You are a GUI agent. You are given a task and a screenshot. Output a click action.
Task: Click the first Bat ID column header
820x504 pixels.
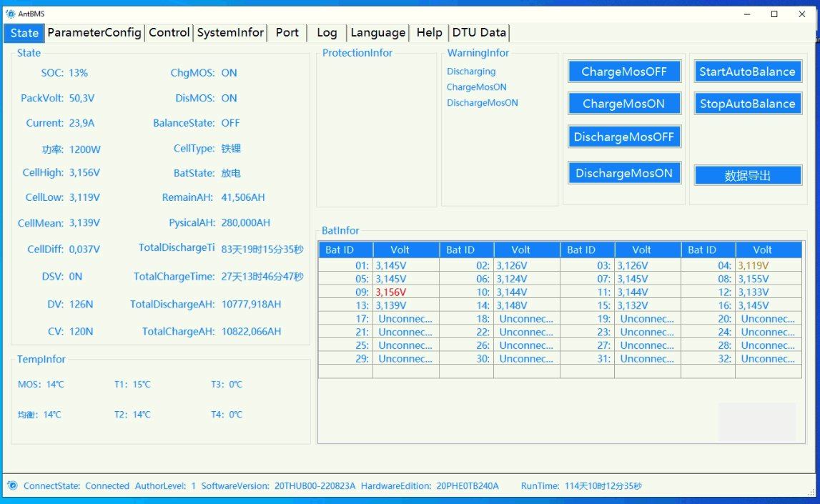[345, 249]
